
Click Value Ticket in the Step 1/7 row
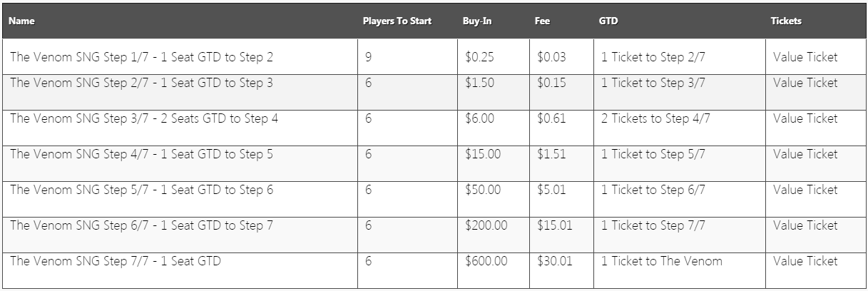click(805, 57)
